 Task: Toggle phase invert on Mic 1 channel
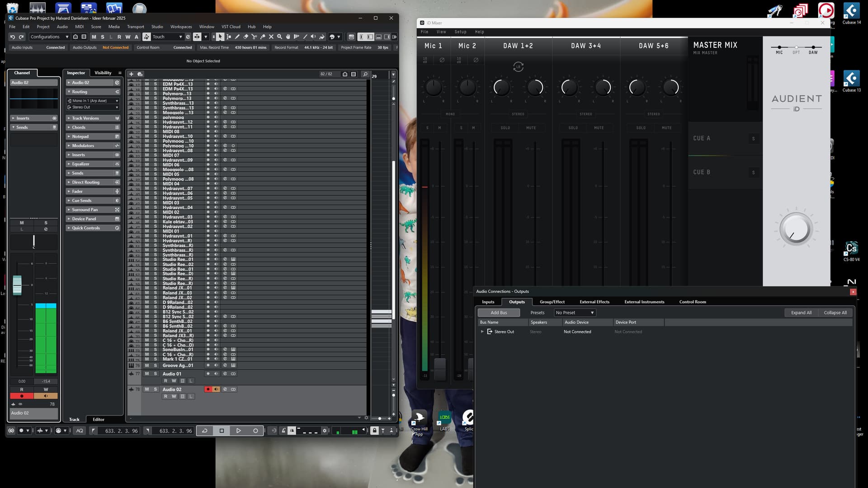point(442,60)
